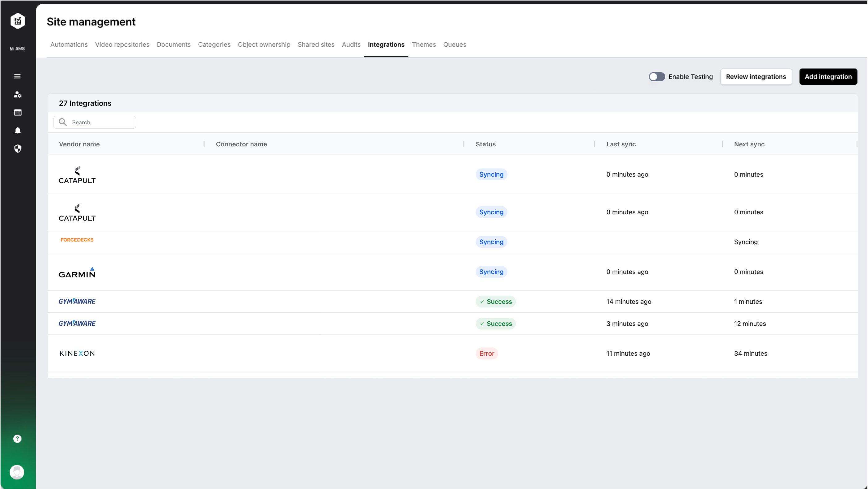This screenshot has width=868, height=489.
Task: Click the first Catapult vendor logo
Action: click(x=77, y=175)
